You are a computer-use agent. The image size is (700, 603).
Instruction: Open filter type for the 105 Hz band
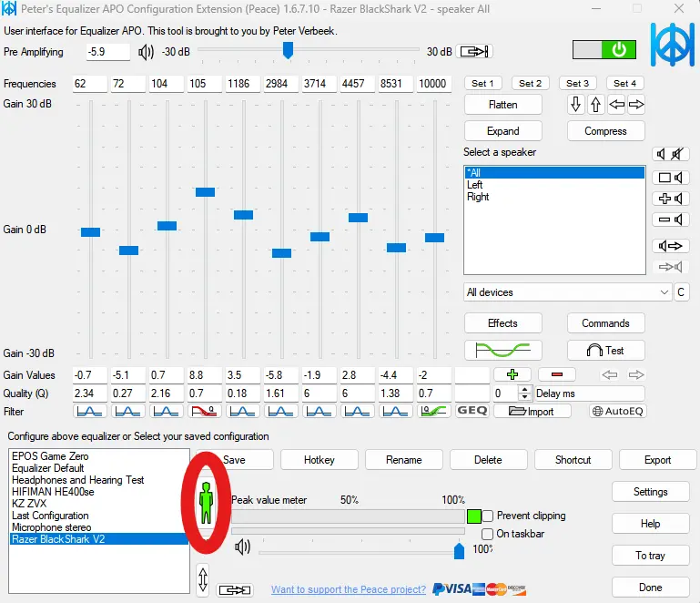click(x=205, y=411)
